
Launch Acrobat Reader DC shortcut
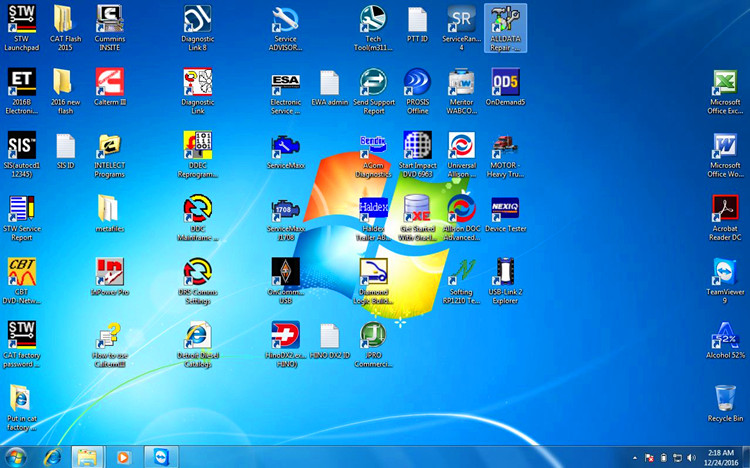pyautogui.click(x=725, y=218)
